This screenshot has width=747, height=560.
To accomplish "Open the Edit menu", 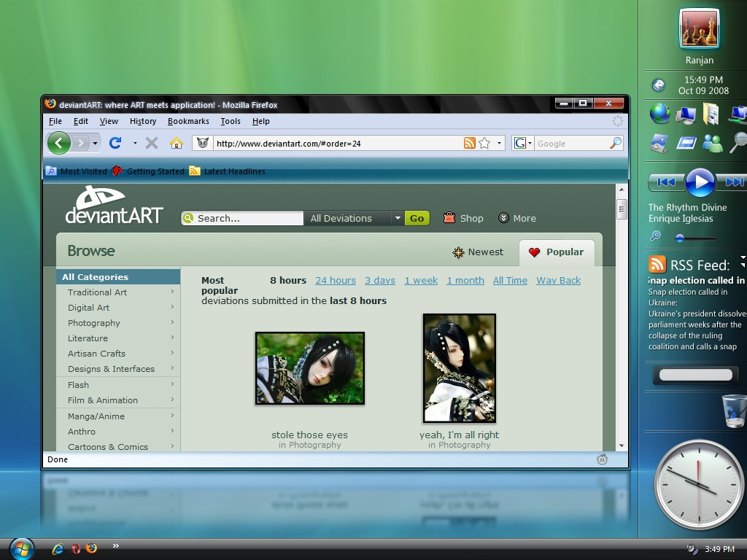I will point(80,121).
